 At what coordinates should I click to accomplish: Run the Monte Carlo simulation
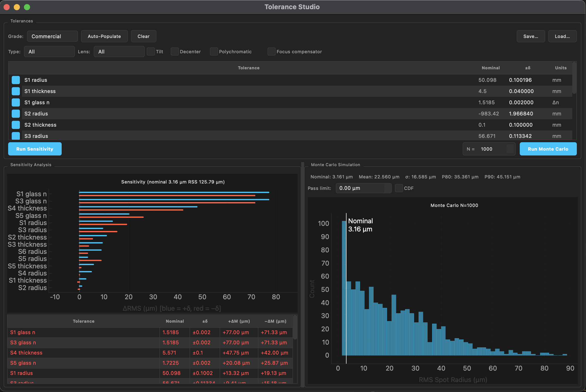pyautogui.click(x=548, y=149)
